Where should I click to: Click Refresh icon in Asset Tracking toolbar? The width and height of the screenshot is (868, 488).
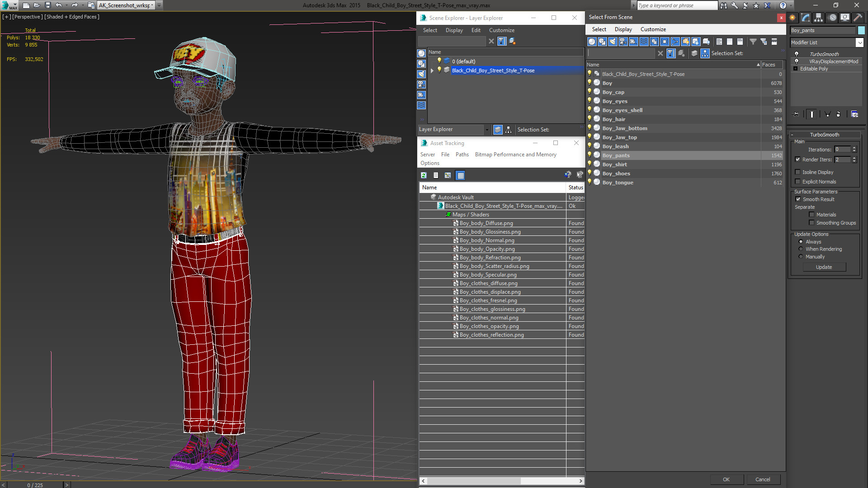coord(424,175)
